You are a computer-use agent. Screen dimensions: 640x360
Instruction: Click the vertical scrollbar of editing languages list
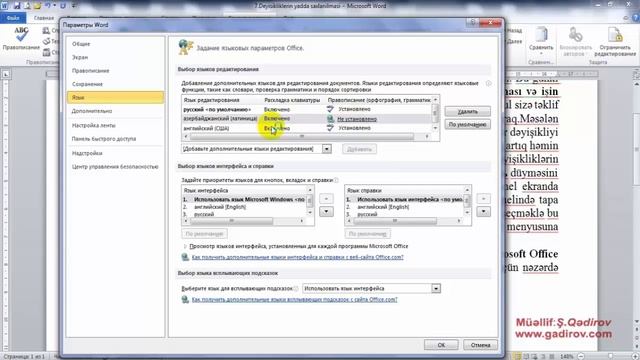point(435,114)
